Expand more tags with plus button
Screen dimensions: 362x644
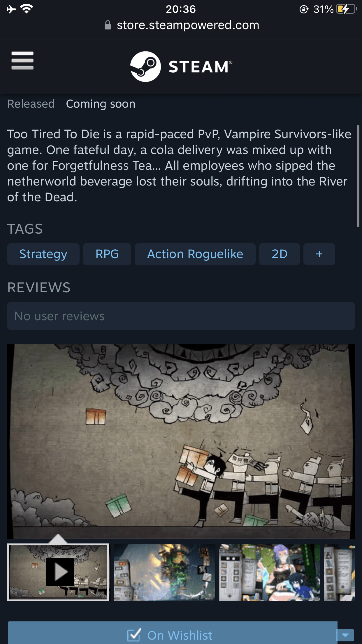[319, 254]
